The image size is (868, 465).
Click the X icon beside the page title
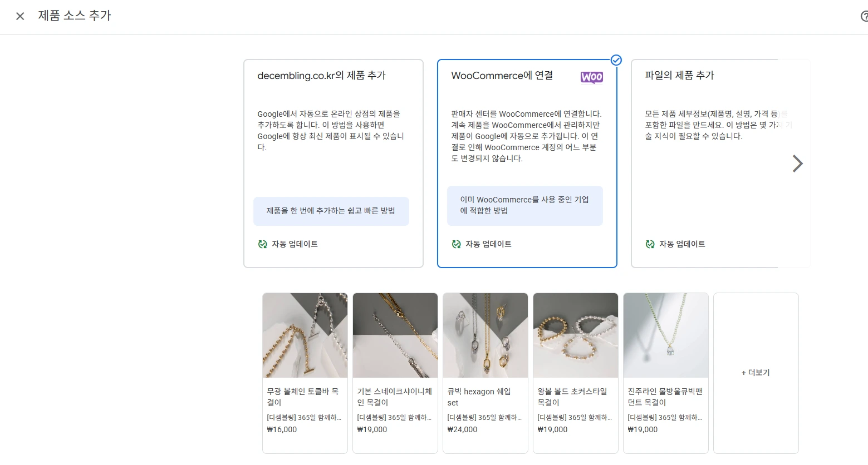coord(19,16)
